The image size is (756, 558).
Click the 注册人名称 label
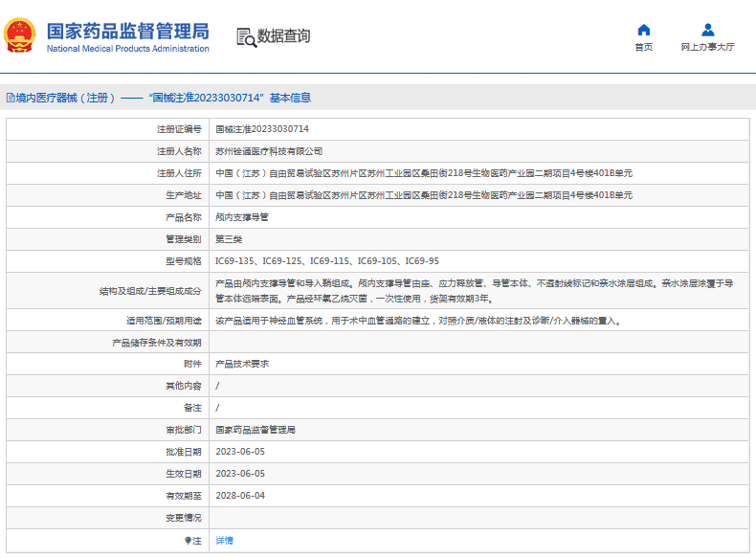pos(179,151)
